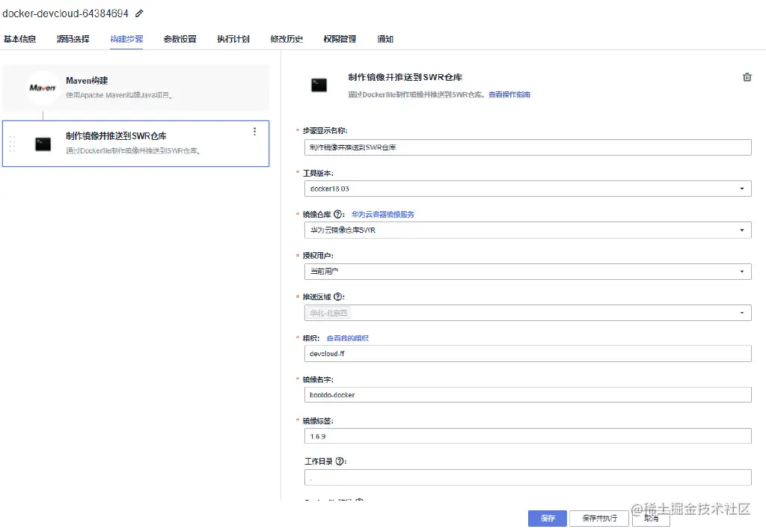The height and width of the screenshot is (532, 766).
Task: Expand the 工具版本 docker18.03 dropdown
Action: [527, 189]
